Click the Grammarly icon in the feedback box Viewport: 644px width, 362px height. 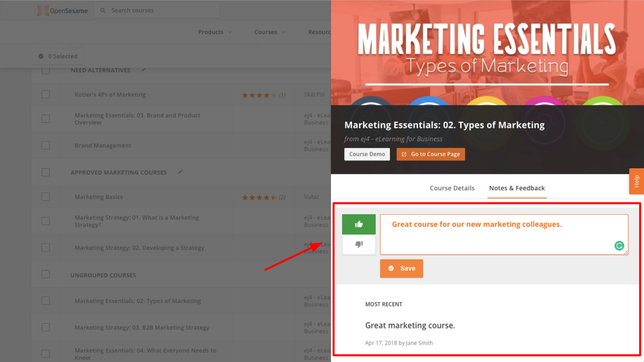tap(619, 246)
